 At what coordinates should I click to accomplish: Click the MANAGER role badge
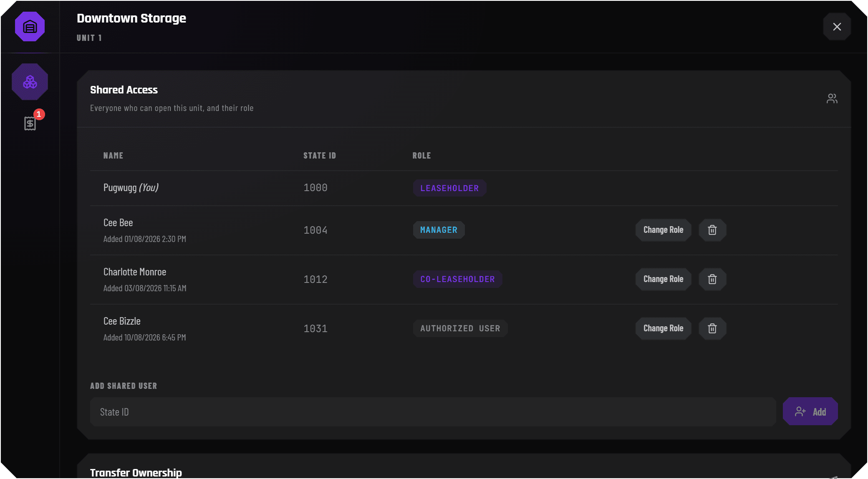tap(439, 230)
